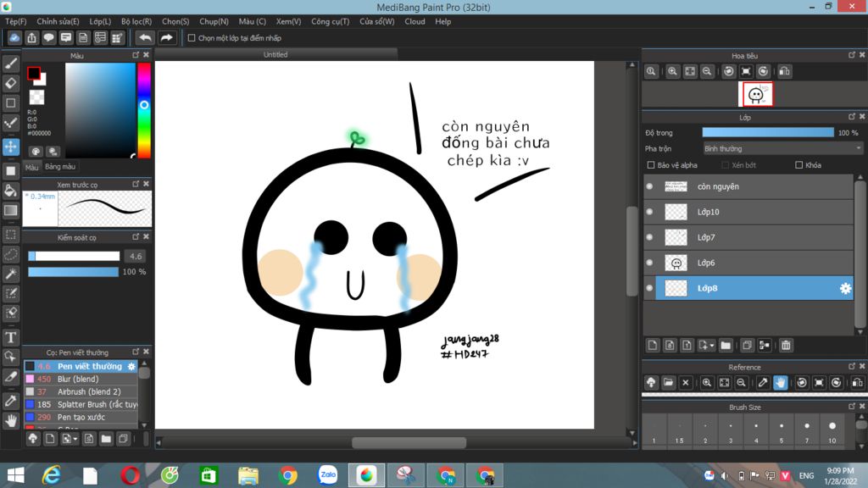The image size is (868, 488).
Task: Click the cloud save icon in toolbar
Action: (14, 37)
